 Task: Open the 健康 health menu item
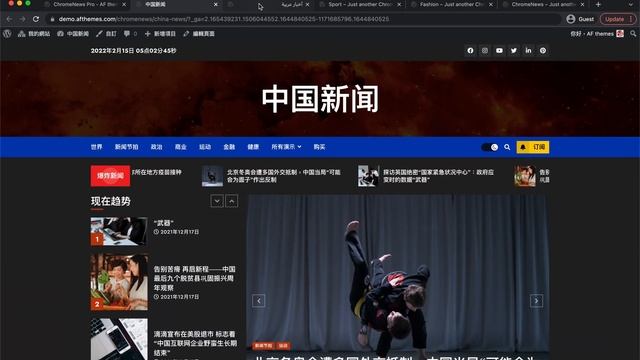coord(253,147)
